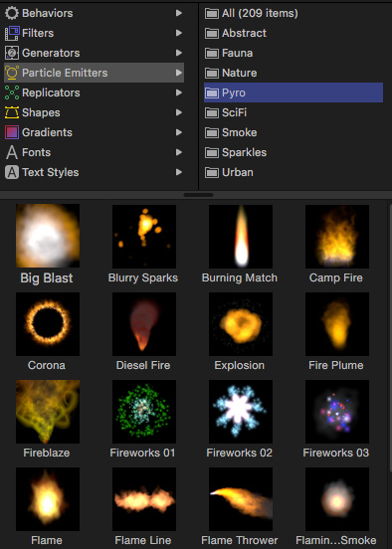
Task: Select the Fireworks 03 thumbnail
Action: (337, 412)
